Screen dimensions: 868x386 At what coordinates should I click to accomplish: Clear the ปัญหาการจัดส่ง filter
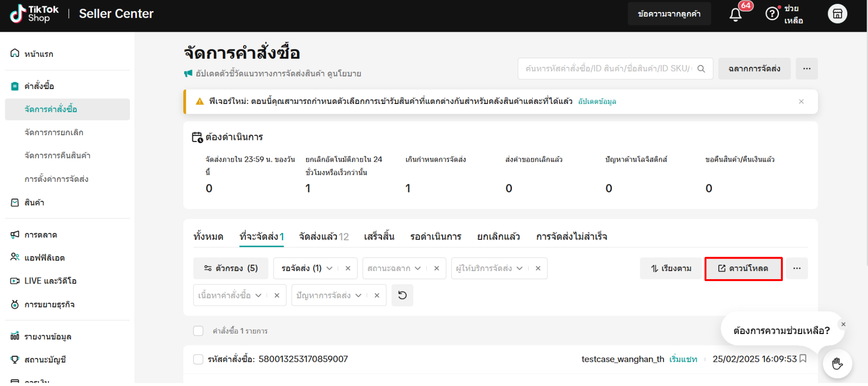(x=377, y=296)
